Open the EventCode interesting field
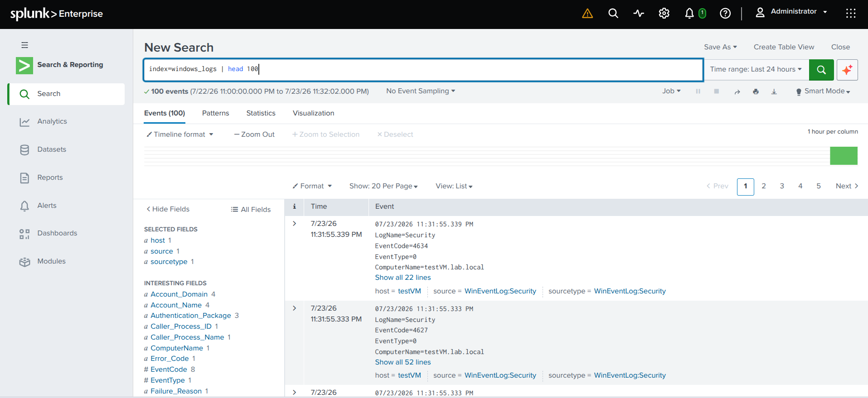This screenshot has width=868, height=398. click(169, 369)
